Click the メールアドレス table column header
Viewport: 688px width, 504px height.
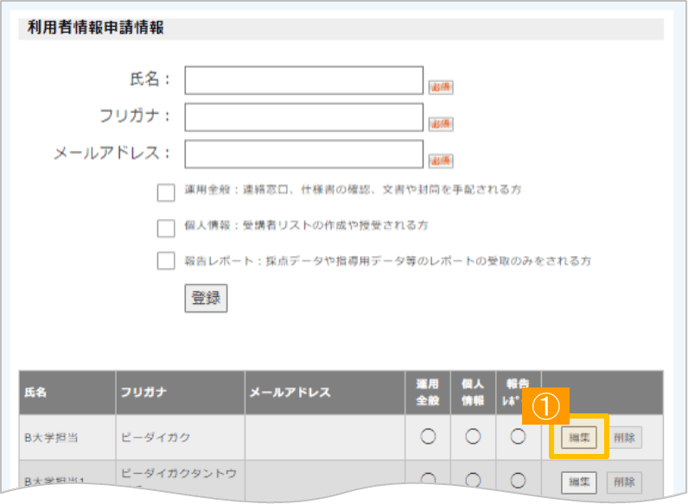click(x=290, y=393)
